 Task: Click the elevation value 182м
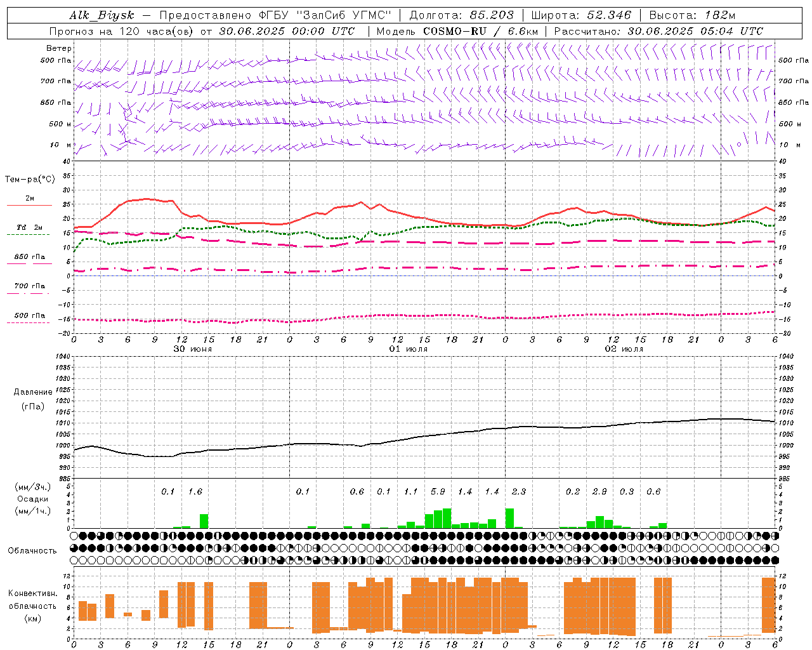[719, 15]
